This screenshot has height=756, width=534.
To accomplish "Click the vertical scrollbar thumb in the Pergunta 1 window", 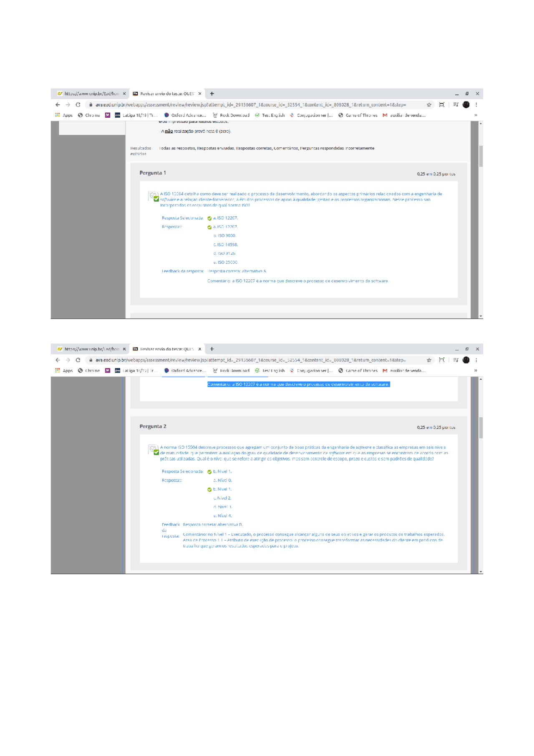I will [x=481, y=156].
